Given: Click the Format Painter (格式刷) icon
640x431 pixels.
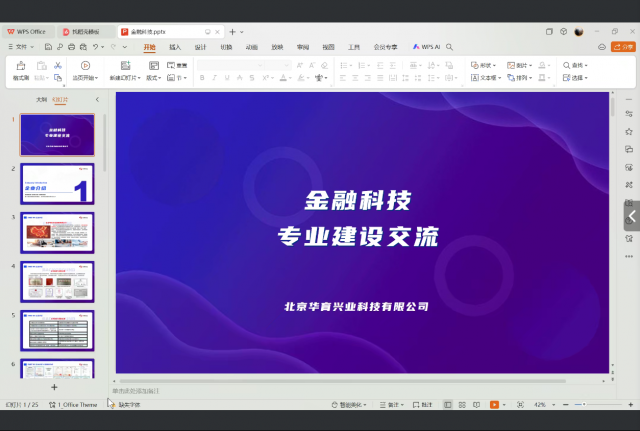Looking at the screenshot, I should point(20,66).
